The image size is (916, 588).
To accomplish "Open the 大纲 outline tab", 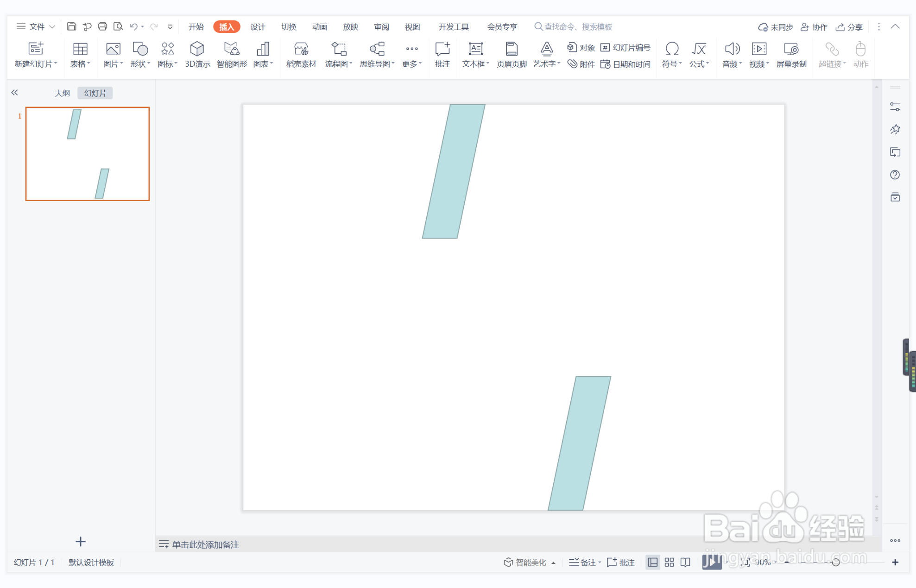I will 62,93.
